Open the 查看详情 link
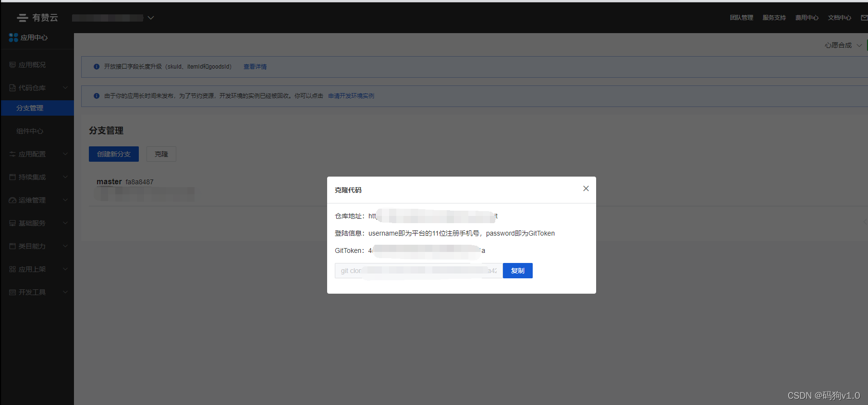Screen dimensions: 868x405 coord(255,67)
